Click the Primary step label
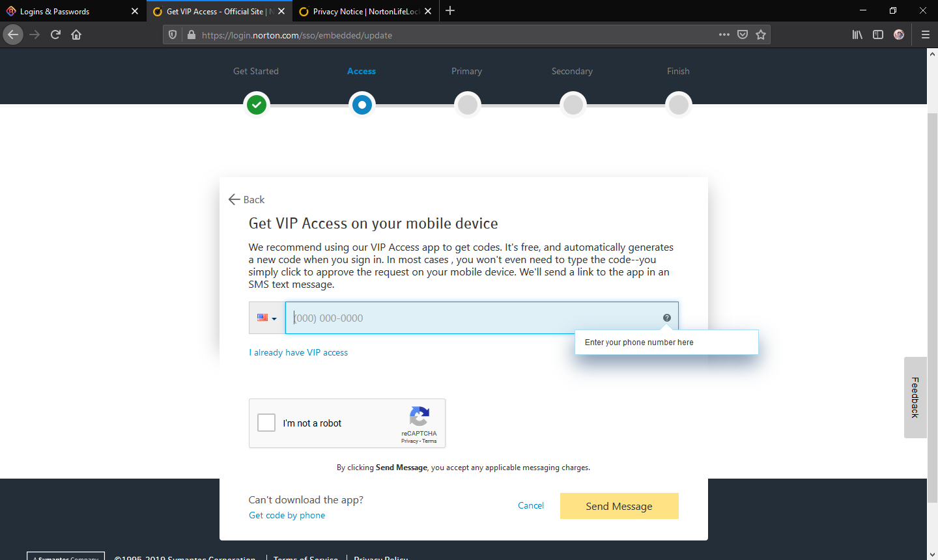The height and width of the screenshot is (560, 938). pyautogui.click(x=467, y=71)
